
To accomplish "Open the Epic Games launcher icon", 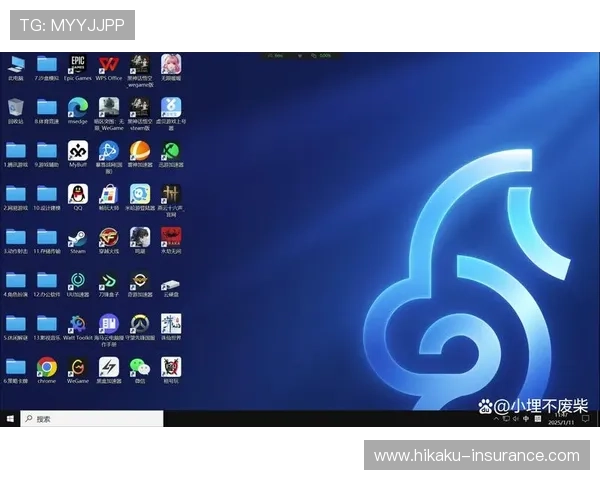I will pos(77,65).
